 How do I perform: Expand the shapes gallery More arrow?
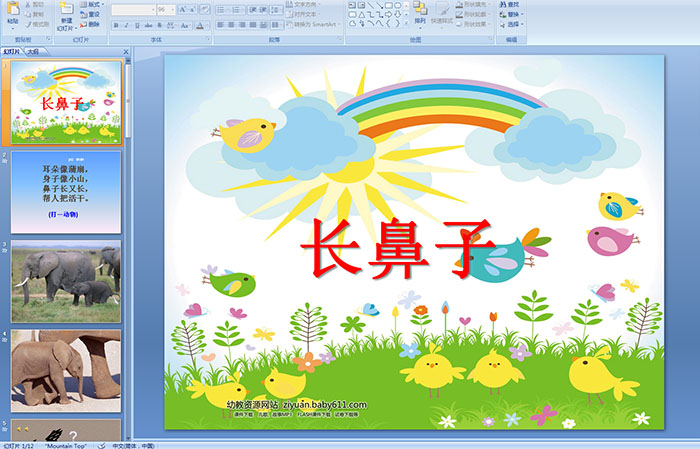406,22
